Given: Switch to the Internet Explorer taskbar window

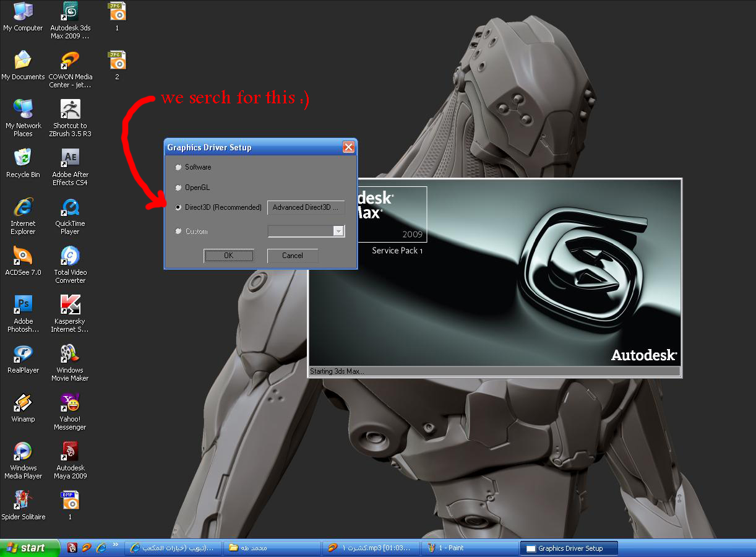Looking at the screenshot, I should pyautogui.click(x=173, y=548).
